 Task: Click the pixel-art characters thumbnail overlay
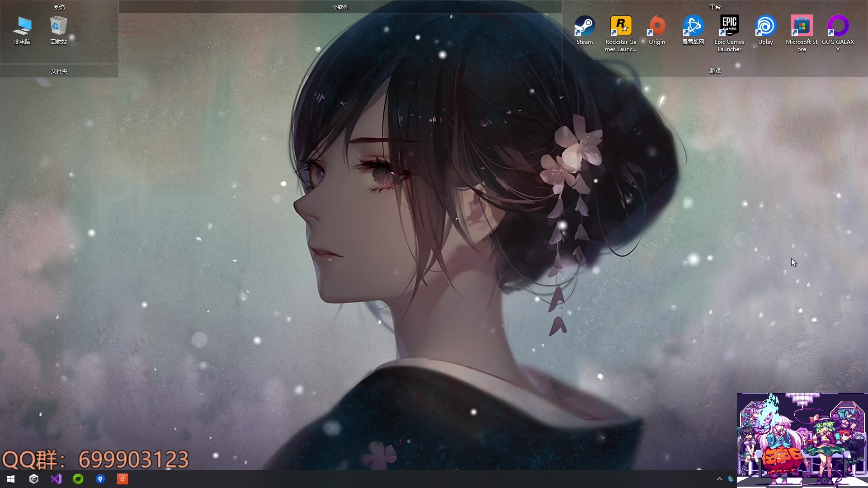[x=802, y=439]
